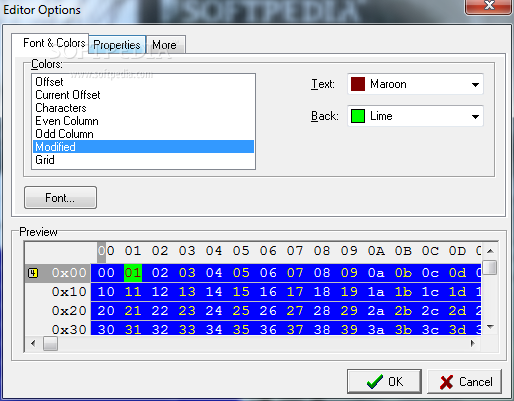The height and width of the screenshot is (401, 514).
Task: Open the Text color combo box showing Maroon
Action: 415,84
